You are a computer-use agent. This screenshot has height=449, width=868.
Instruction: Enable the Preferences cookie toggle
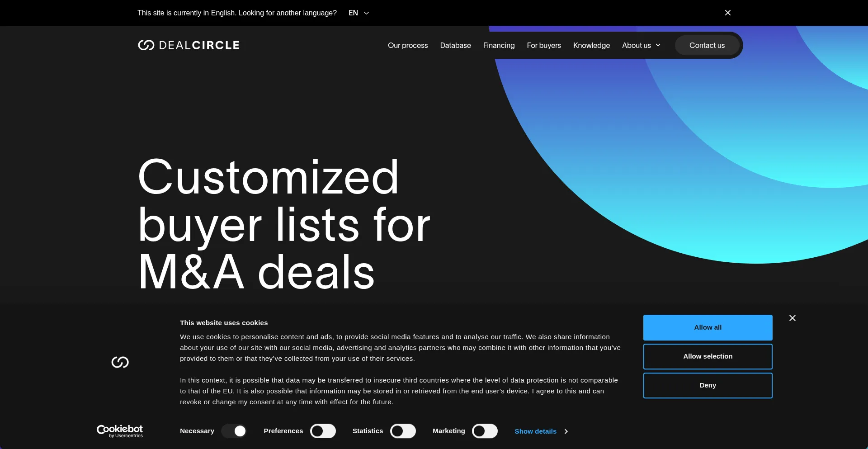(323, 431)
